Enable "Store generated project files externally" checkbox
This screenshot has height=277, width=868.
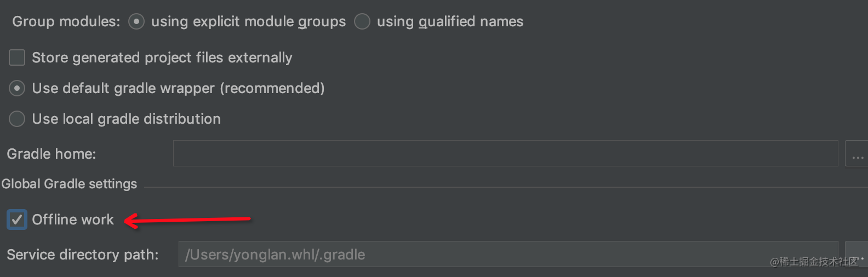pos(17,57)
